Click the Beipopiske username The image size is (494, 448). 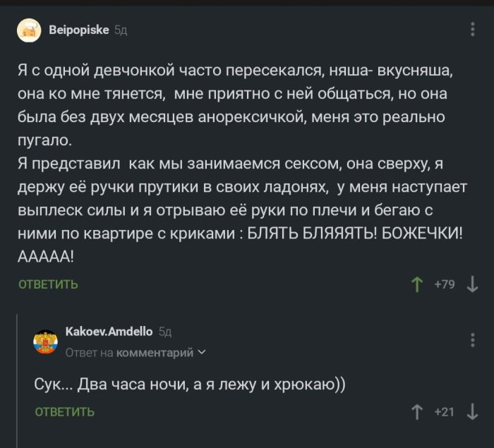78,30
